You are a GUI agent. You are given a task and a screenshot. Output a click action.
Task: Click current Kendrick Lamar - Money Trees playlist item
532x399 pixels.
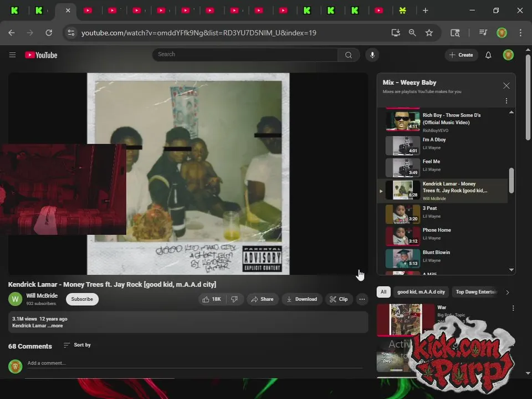click(x=443, y=191)
